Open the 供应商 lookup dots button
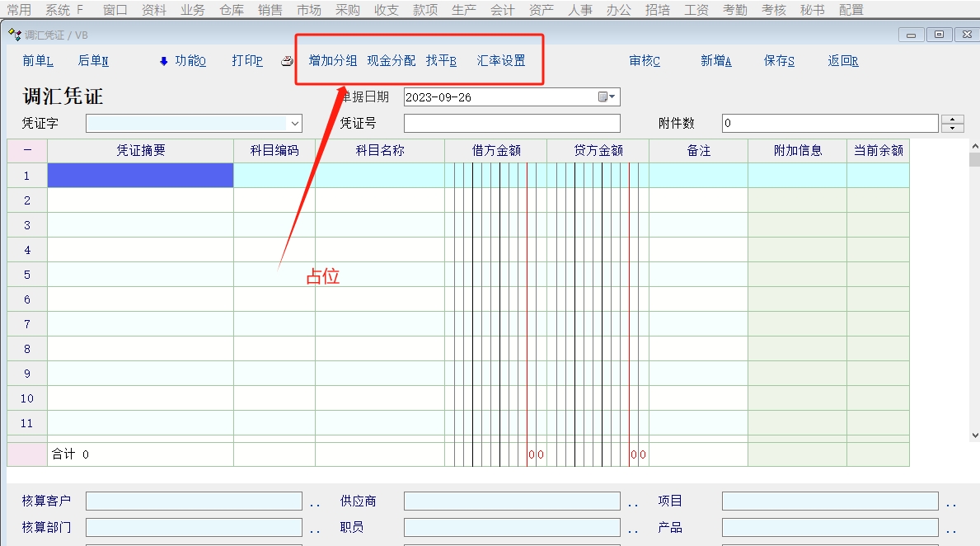The height and width of the screenshot is (546, 980). [633, 502]
